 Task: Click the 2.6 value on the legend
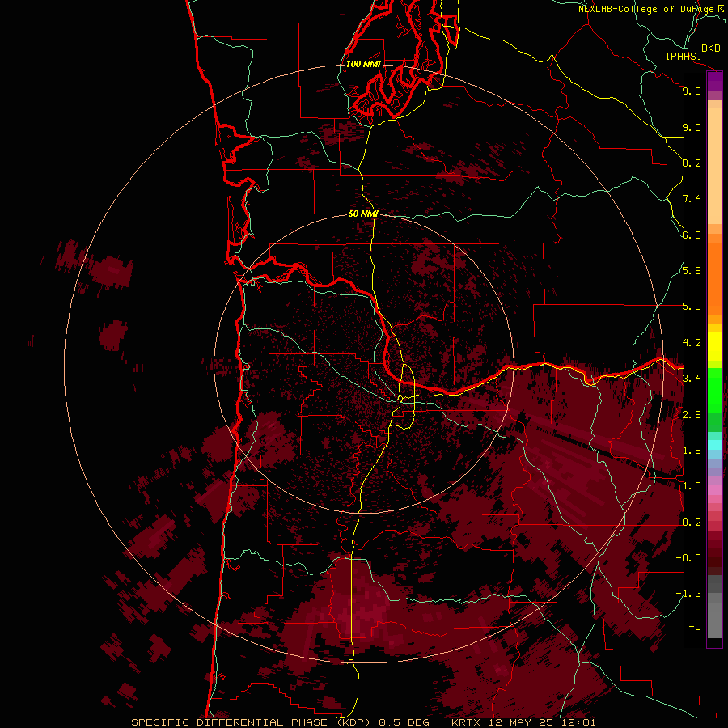[x=692, y=415]
